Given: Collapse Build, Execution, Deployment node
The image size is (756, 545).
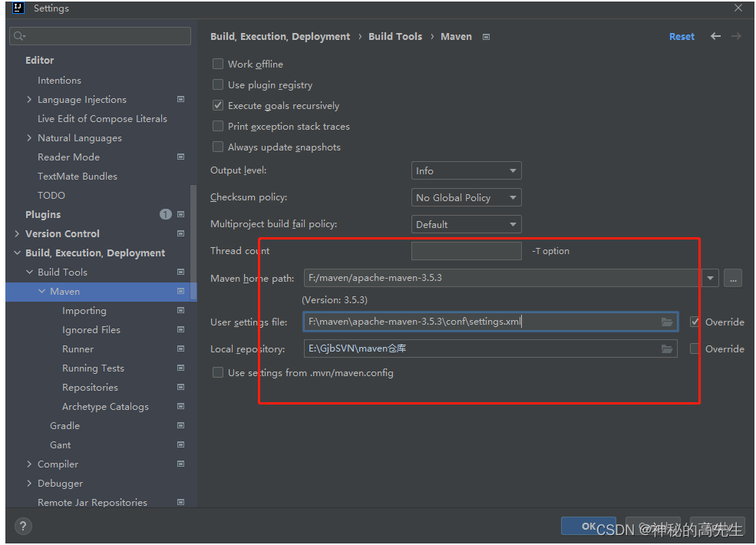Looking at the screenshot, I should (x=18, y=253).
